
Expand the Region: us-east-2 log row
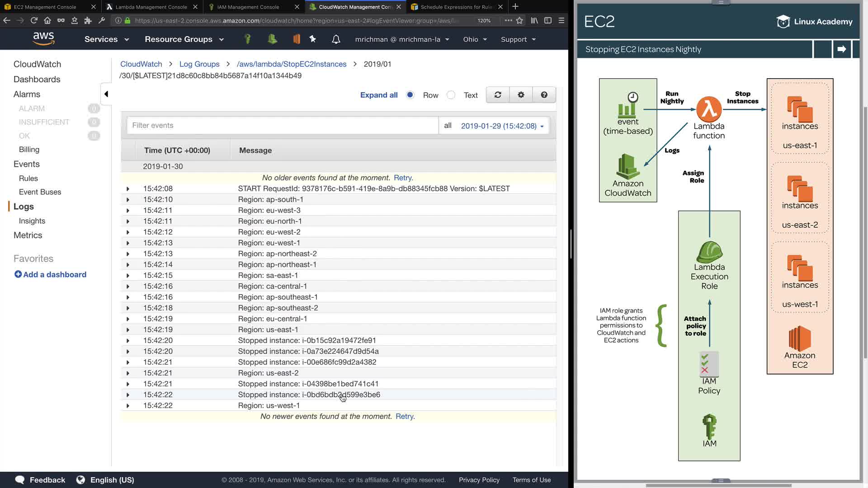coord(128,373)
